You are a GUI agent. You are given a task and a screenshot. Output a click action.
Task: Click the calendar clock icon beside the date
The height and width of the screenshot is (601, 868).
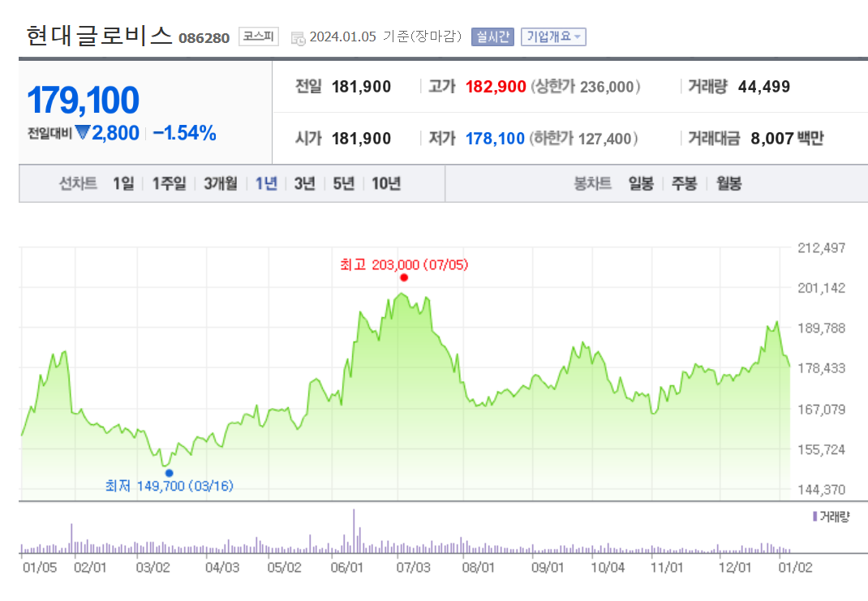[x=298, y=38]
